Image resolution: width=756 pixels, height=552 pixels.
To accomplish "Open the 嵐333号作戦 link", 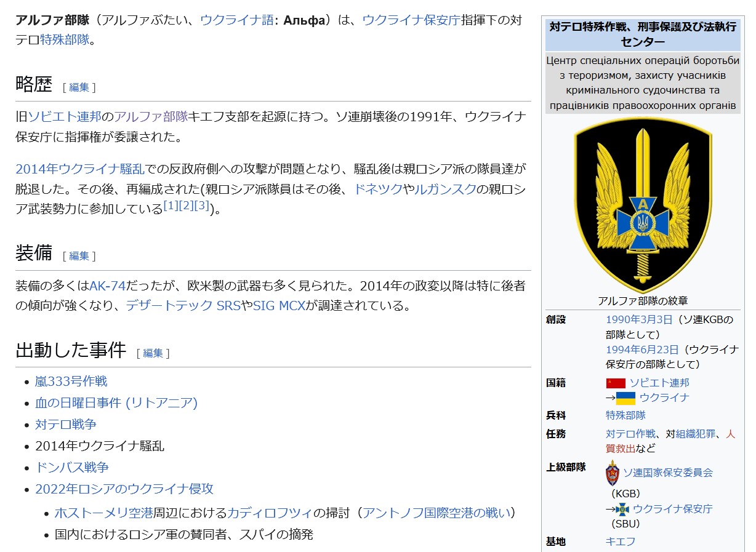I will click(x=71, y=382).
